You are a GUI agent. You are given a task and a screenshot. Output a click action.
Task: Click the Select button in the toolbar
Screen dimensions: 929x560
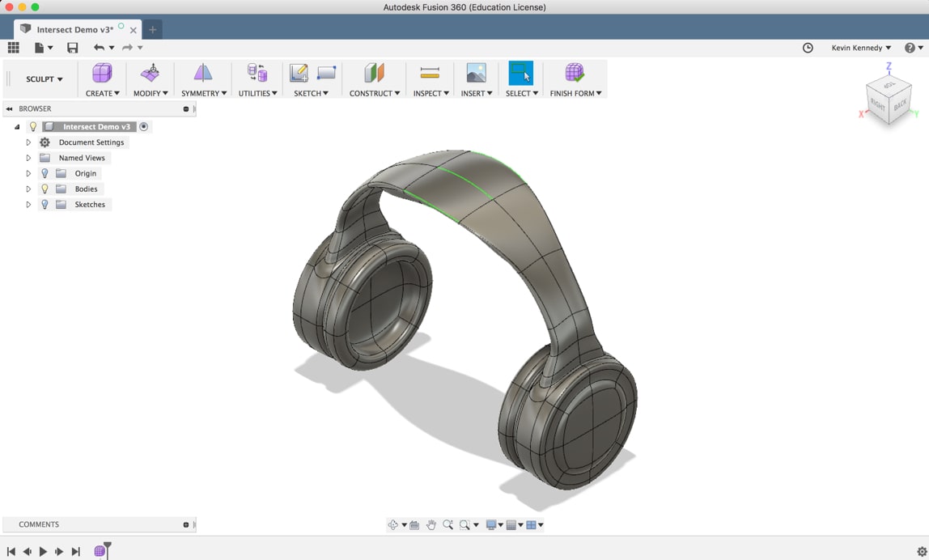pyautogui.click(x=520, y=74)
